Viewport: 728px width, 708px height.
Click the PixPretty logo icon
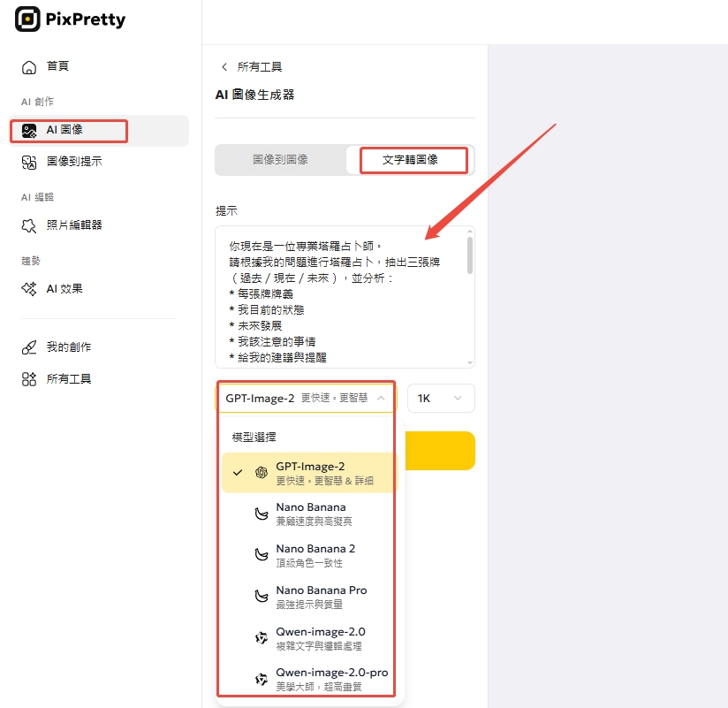point(27,19)
